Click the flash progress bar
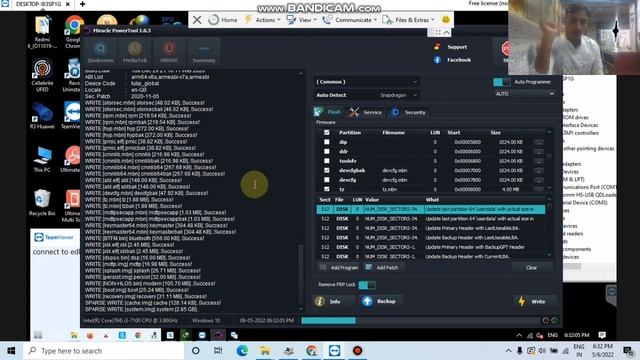The width and height of the screenshot is (640, 360). click(420, 320)
